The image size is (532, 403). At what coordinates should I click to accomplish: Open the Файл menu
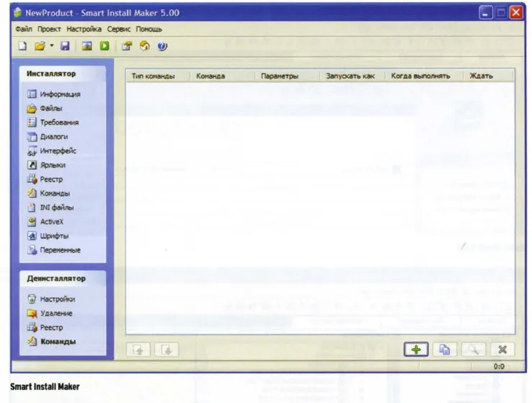point(24,30)
